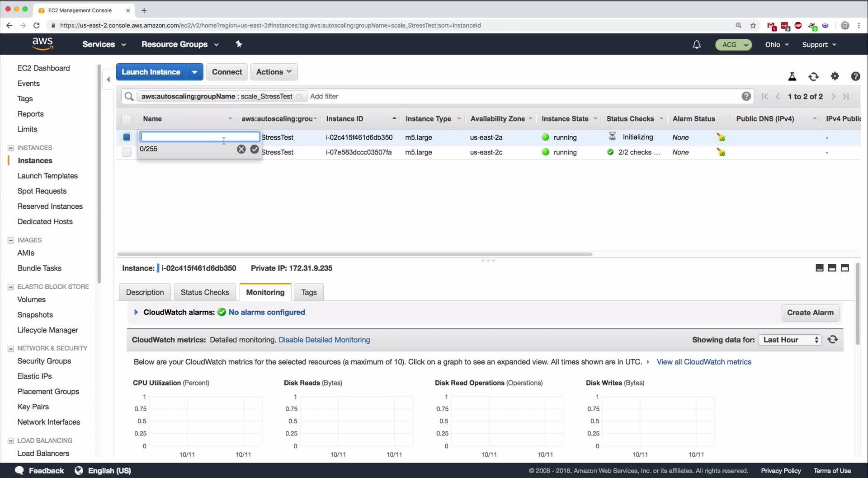
Task: Click the instance name edit field
Action: point(199,136)
